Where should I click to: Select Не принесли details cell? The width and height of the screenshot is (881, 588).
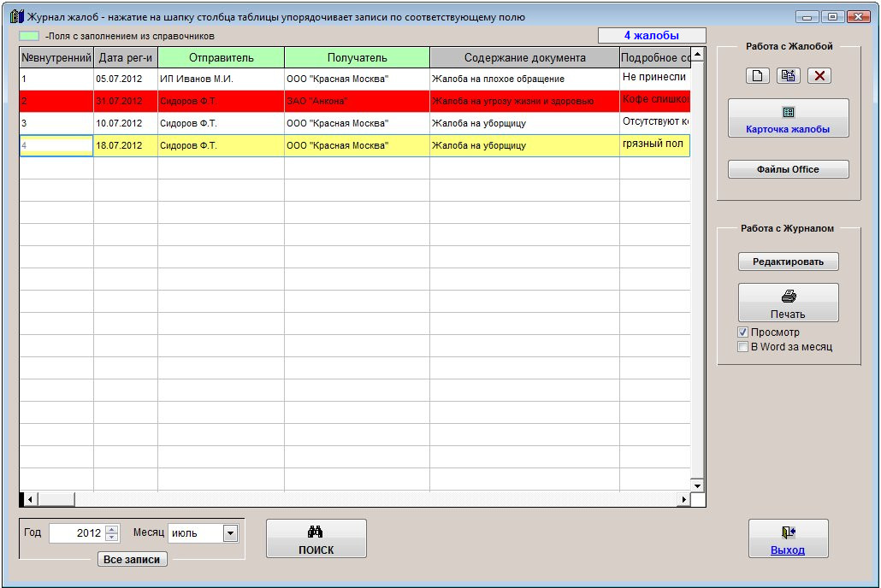pyautogui.click(x=655, y=79)
